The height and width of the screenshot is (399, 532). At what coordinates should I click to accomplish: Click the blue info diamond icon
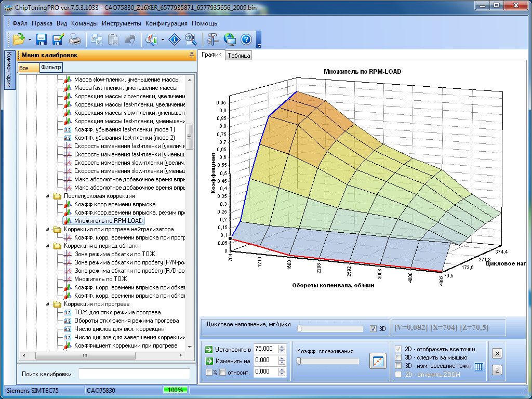point(175,39)
